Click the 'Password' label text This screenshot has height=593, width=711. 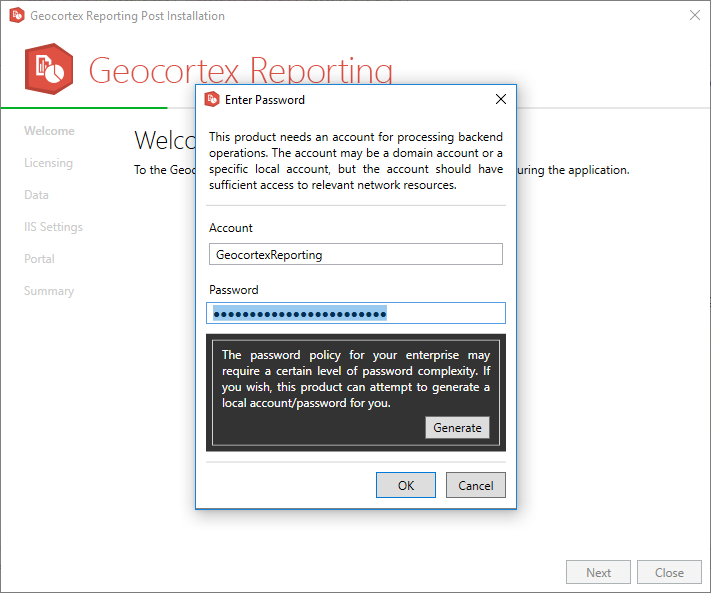(234, 290)
